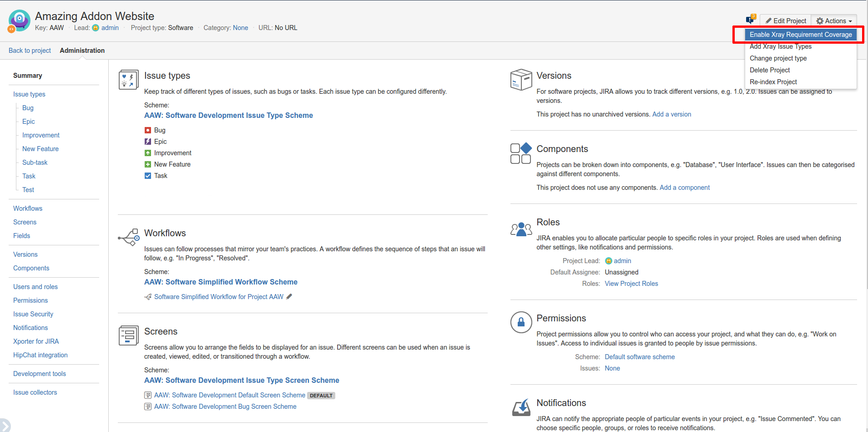Open View Project Roles link

[631, 284]
